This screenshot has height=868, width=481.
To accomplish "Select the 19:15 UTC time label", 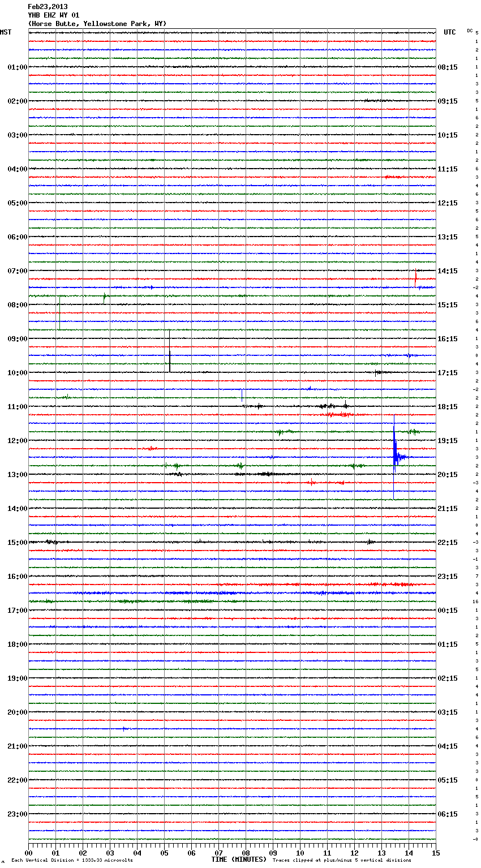I will (x=448, y=441).
